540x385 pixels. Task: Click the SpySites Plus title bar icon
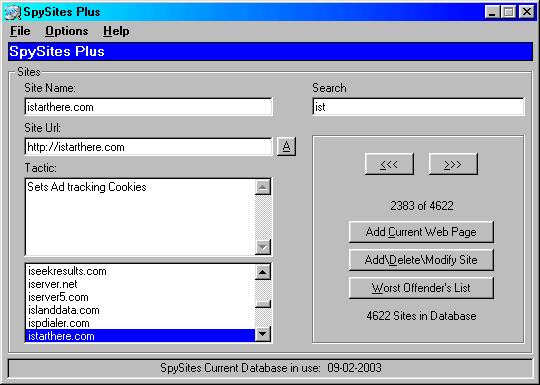point(13,12)
